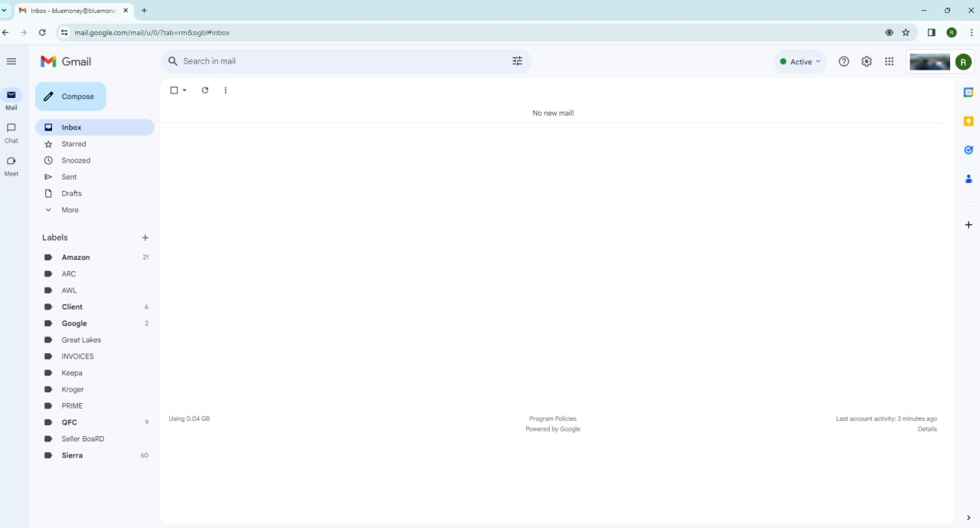Open the Chrome profile avatar
980x528 pixels.
tap(952, 32)
